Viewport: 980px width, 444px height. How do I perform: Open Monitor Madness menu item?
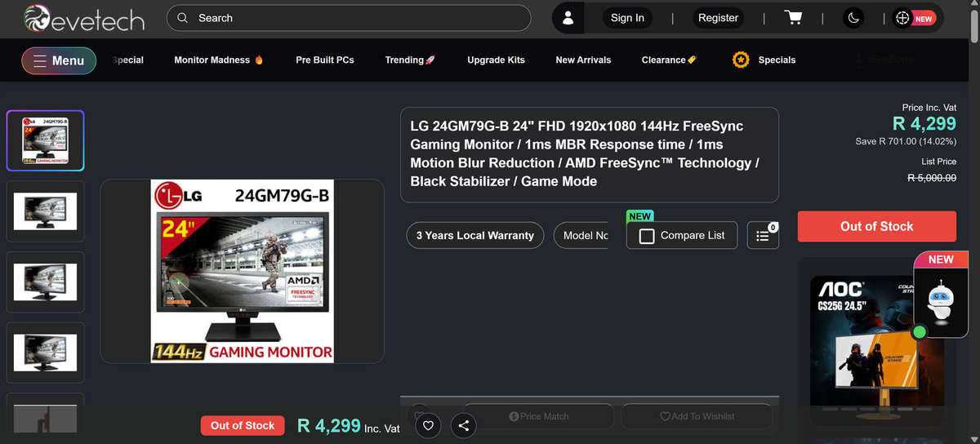(219, 60)
